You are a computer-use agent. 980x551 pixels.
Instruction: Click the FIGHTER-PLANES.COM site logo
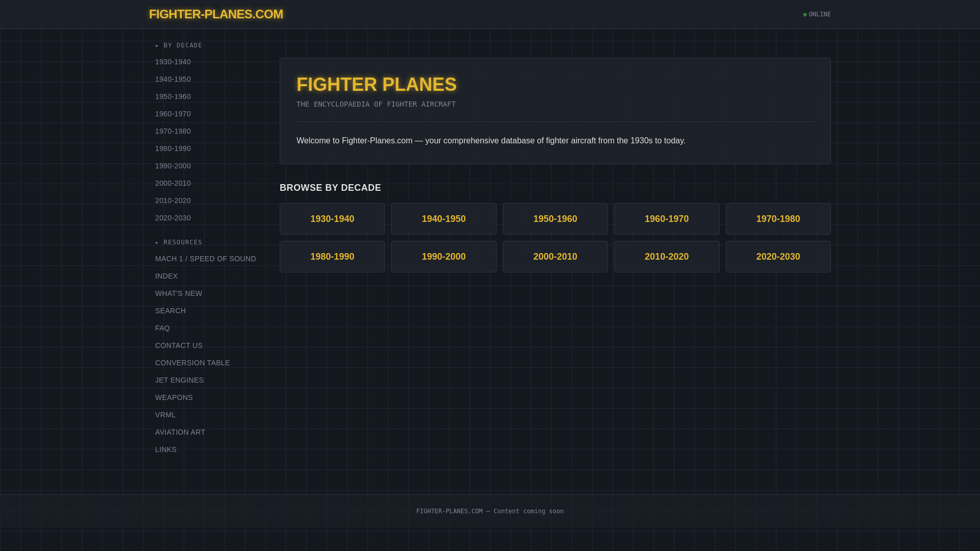216,14
